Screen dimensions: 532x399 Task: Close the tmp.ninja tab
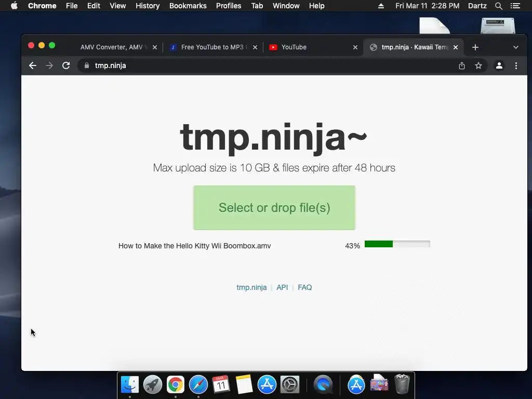pyautogui.click(x=456, y=47)
